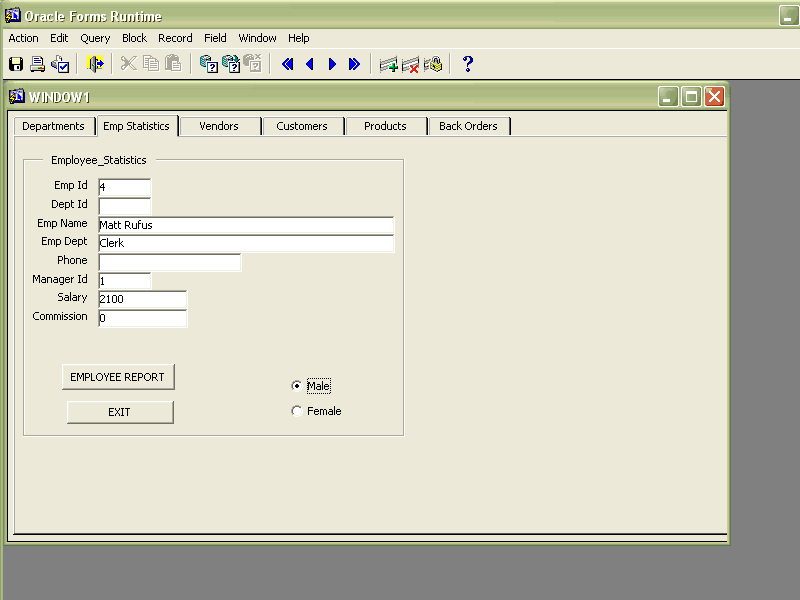Click the Print toolbar icon
The image size is (800, 600).
coord(38,64)
